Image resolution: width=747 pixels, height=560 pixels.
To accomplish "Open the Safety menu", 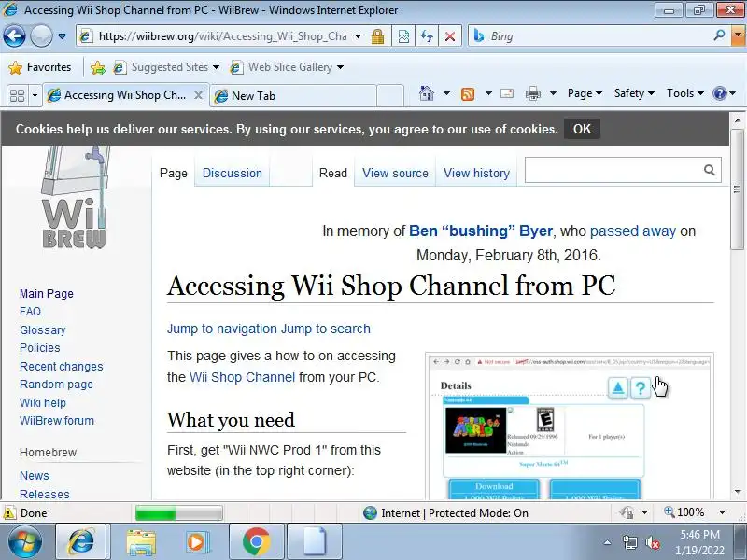I will [634, 93].
